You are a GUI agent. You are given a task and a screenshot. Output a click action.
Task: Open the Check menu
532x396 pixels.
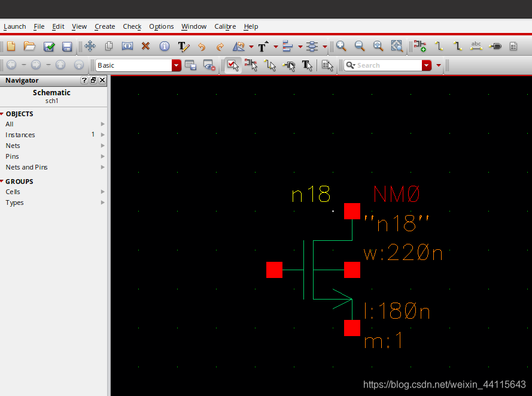pos(132,26)
